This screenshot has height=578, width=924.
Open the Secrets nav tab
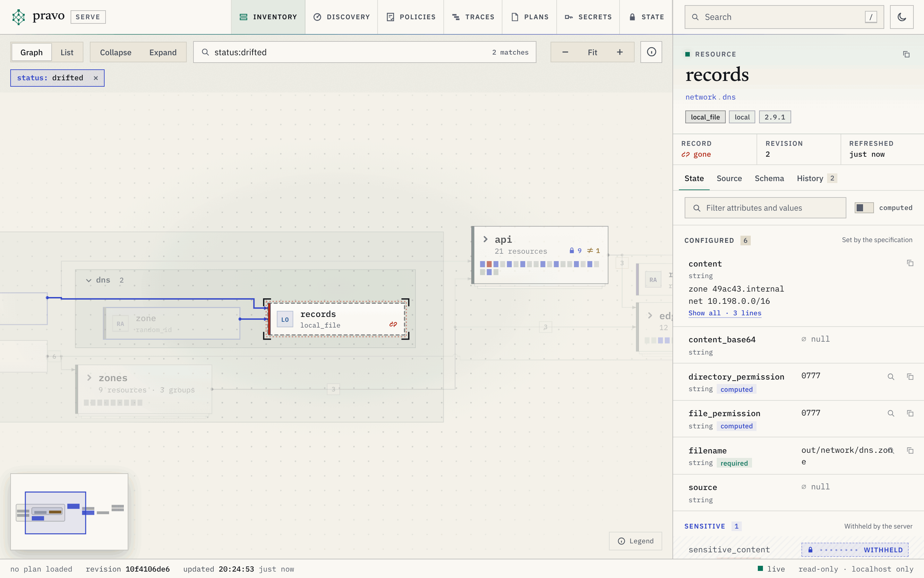click(x=588, y=17)
